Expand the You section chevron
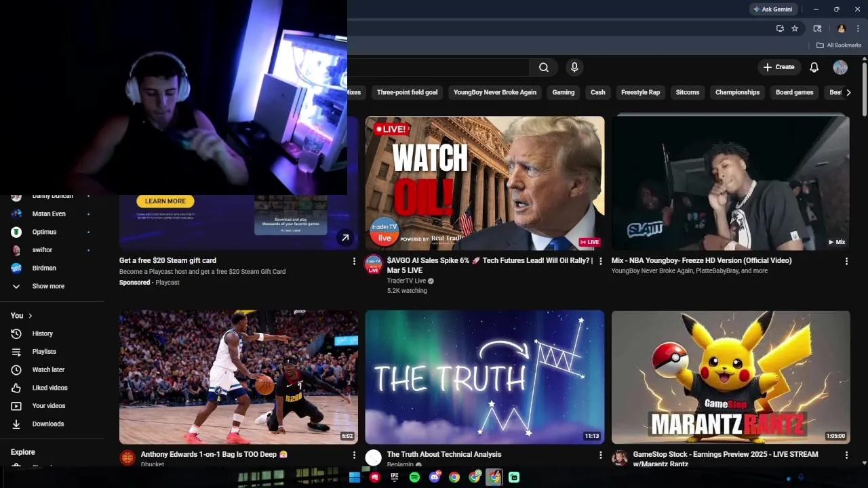Viewport: 868px width, 488px height. (x=31, y=316)
